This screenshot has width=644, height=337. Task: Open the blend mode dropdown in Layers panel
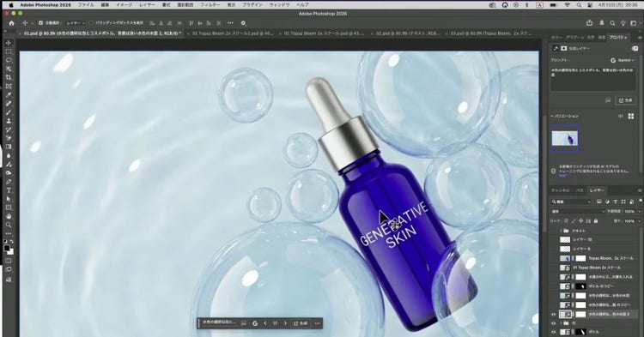click(x=578, y=211)
